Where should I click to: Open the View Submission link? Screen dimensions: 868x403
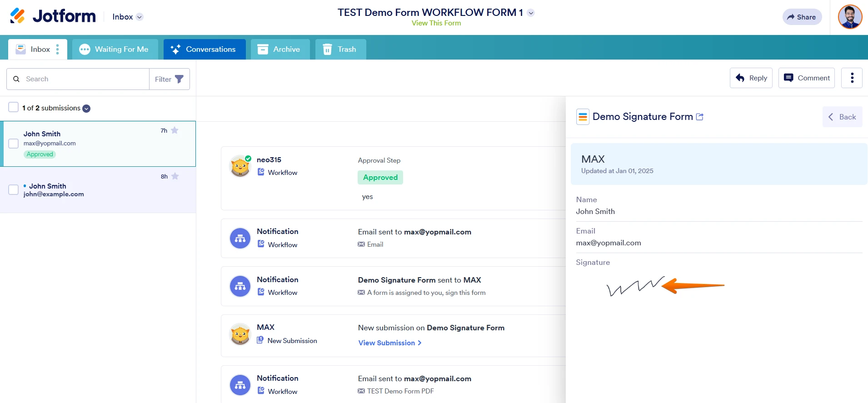[x=390, y=343]
